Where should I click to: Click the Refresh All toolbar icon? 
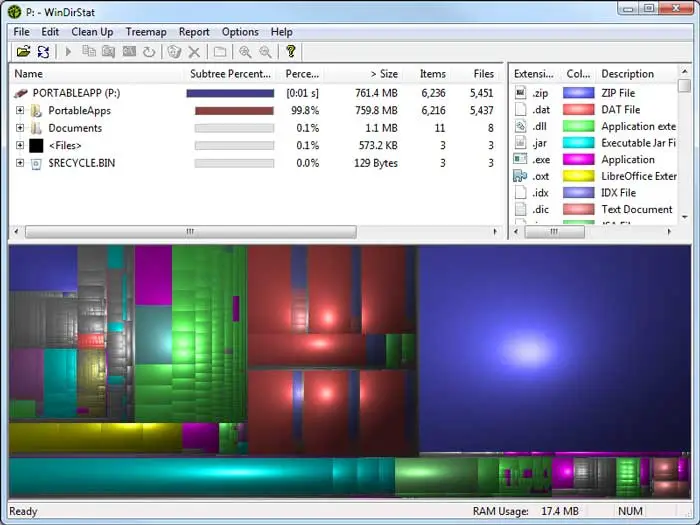tap(44, 52)
